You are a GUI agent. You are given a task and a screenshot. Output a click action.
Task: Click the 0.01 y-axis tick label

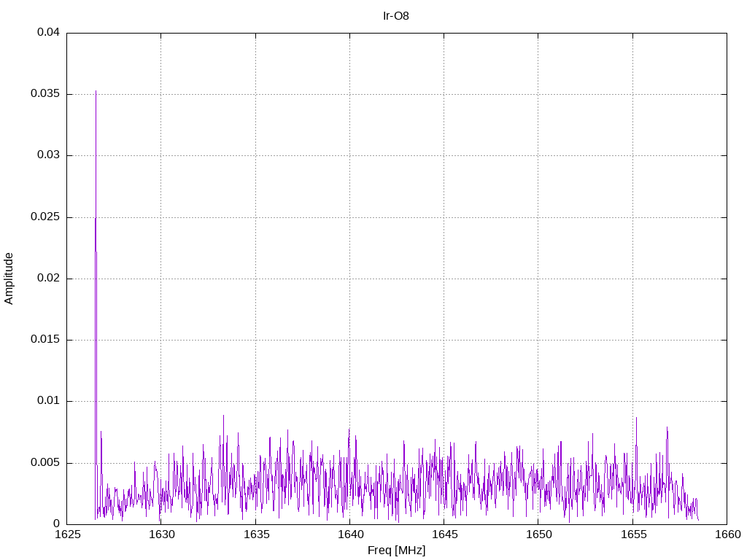[x=48, y=401]
